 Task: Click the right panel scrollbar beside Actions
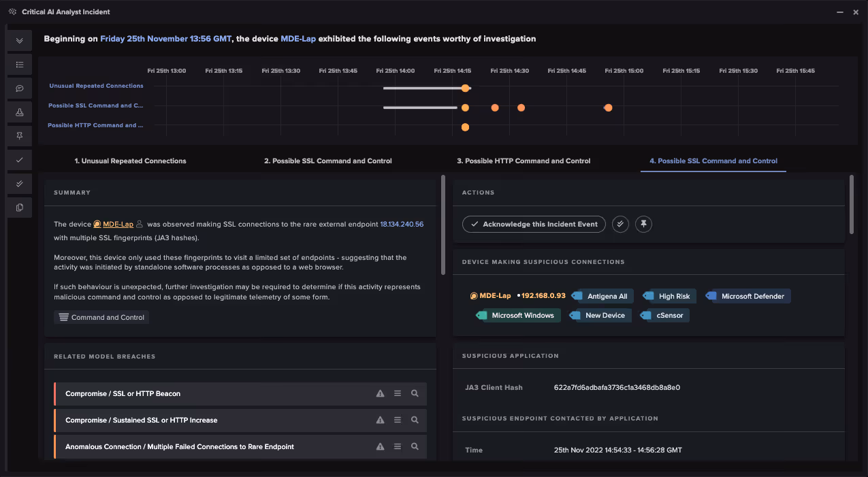(x=852, y=204)
